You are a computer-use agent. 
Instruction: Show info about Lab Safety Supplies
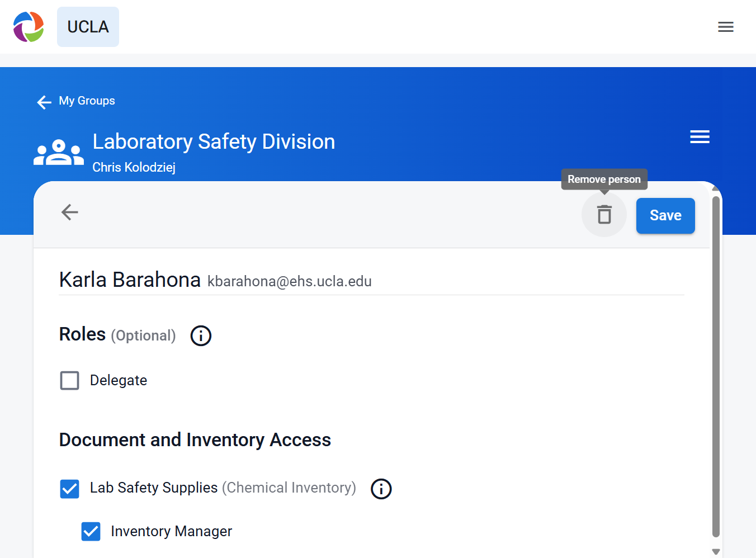point(381,489)
